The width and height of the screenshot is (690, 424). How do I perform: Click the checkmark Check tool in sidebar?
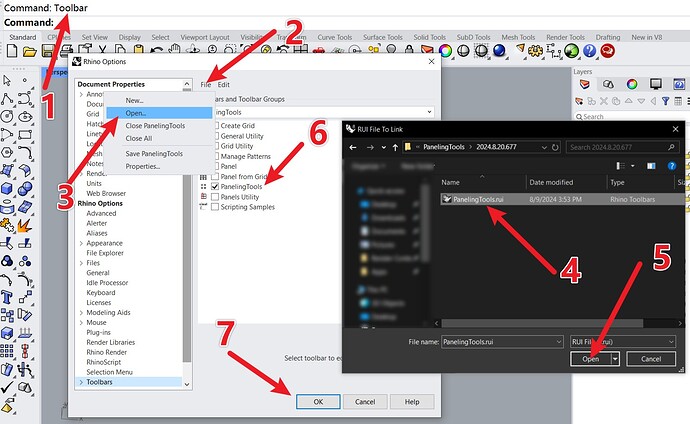click(x=7, y=387)
